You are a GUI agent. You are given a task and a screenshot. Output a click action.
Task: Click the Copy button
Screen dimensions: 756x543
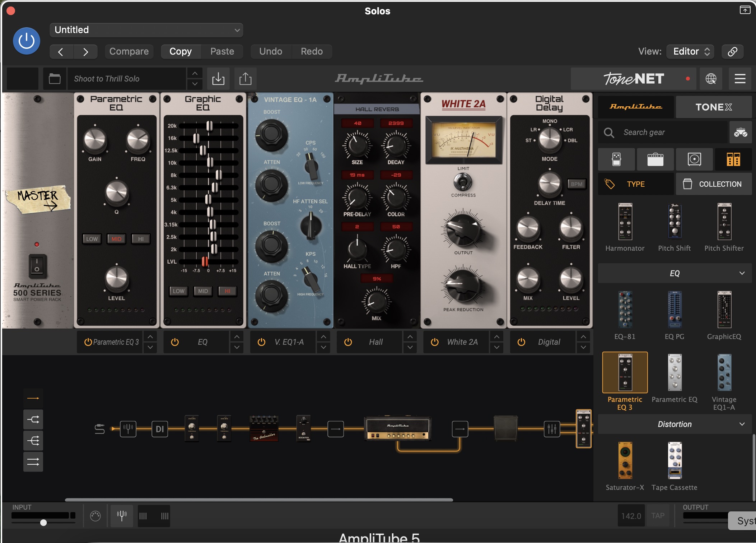[x=181, y=51]
